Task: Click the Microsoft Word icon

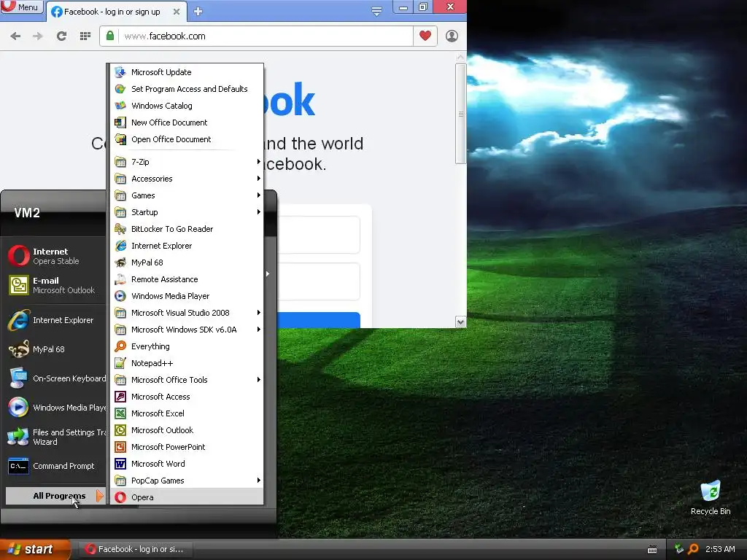Action: click(120, 463)
